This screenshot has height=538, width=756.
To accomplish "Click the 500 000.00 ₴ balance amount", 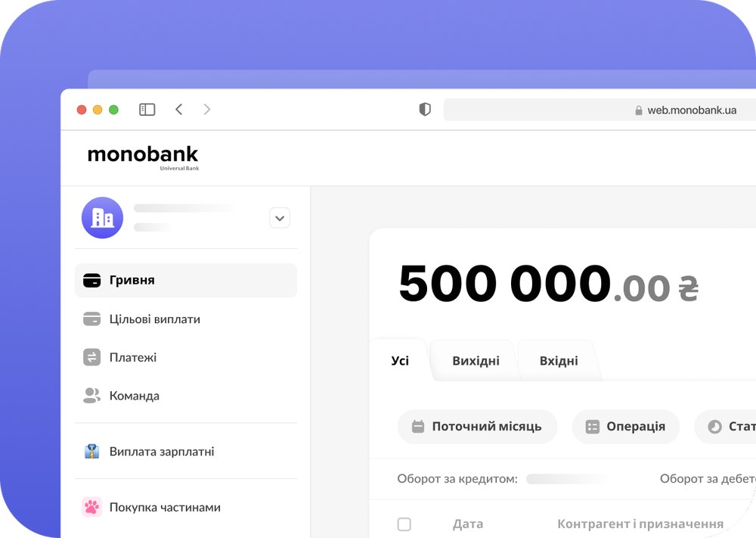I will coord(549,284).
